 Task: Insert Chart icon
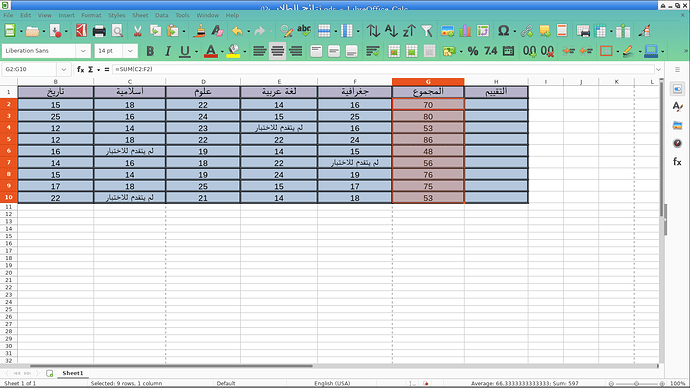(465, 31)
